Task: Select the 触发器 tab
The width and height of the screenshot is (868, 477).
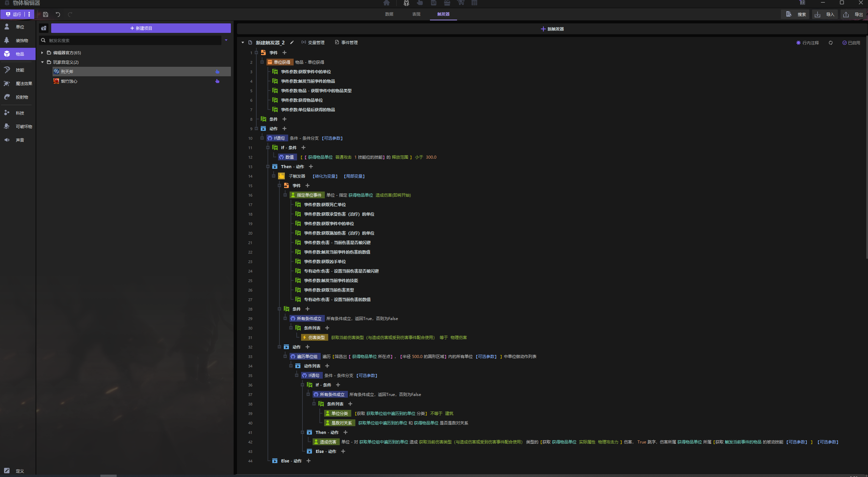Action: [x=443, y=14]
